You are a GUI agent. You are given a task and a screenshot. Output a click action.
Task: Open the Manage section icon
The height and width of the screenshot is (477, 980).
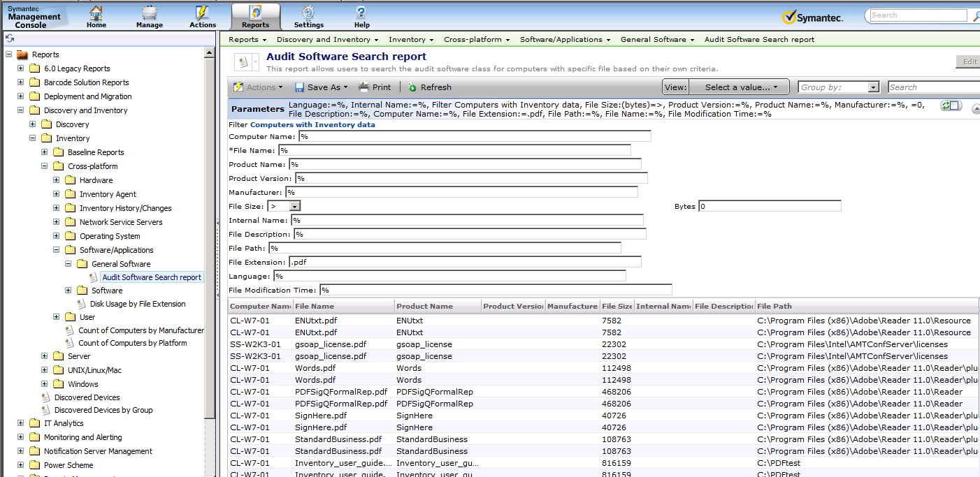click(149, 13)
